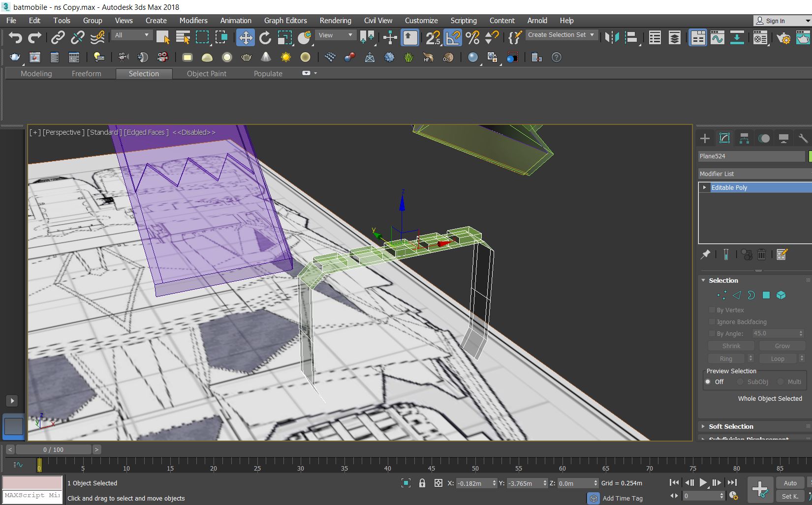Enable the By Vertex checkbox

click(x=712, y=310)
